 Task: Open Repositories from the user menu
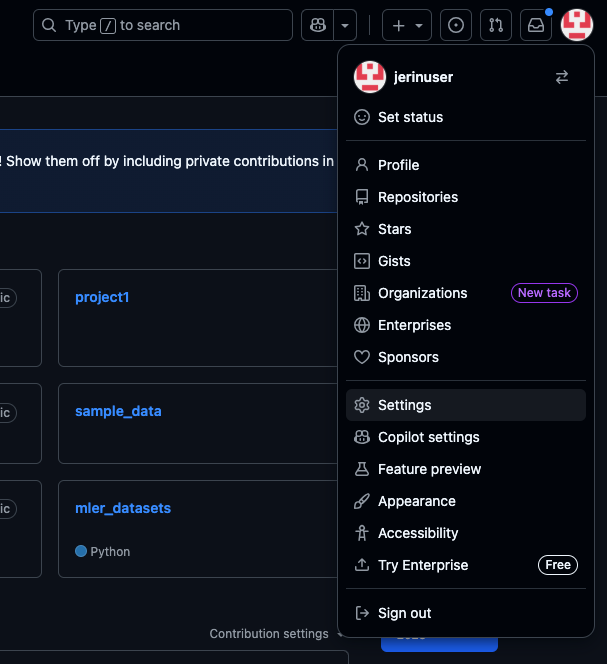(x=418, y=197)
